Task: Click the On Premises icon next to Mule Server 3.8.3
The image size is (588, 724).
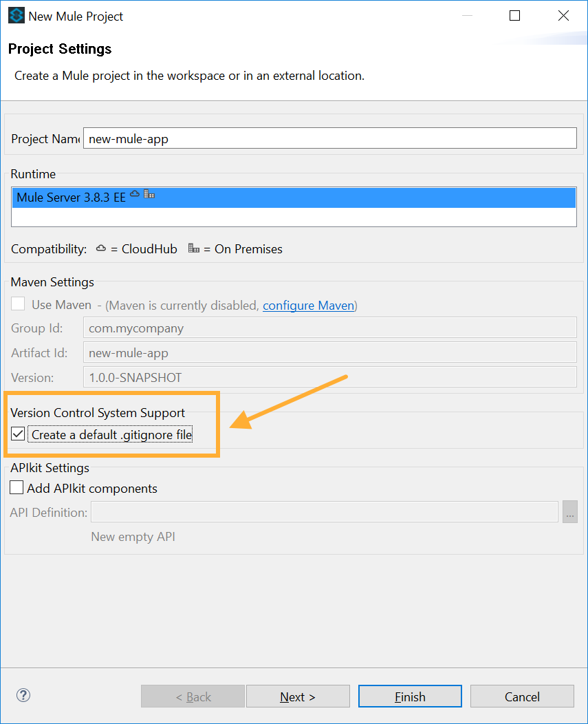Action: pos(149,194)
